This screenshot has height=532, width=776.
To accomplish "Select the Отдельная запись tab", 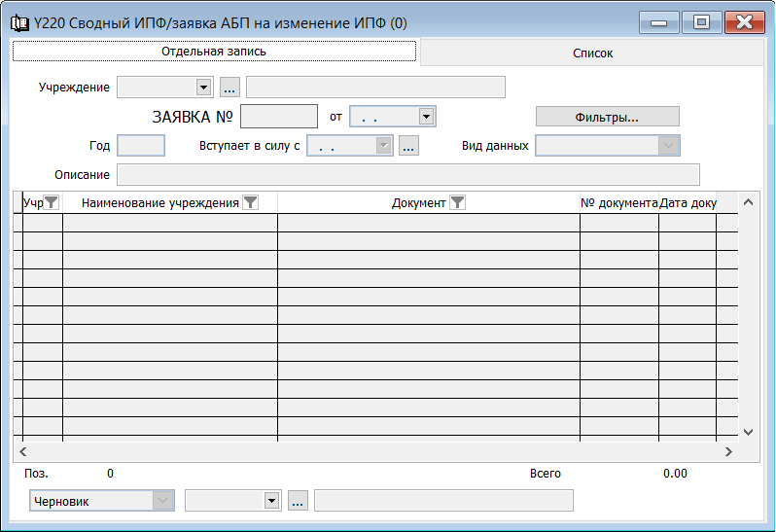I will pyautogui.click(x=214, y=51).
